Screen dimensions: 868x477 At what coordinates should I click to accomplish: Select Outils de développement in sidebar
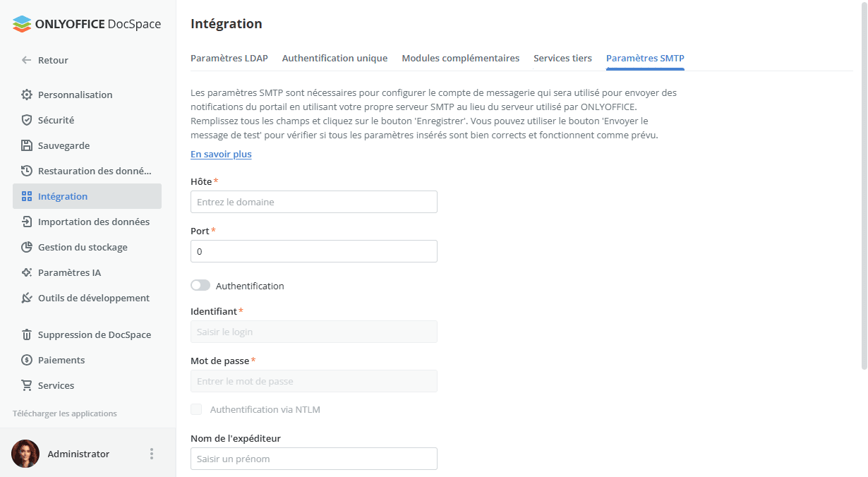click(93, 297)
